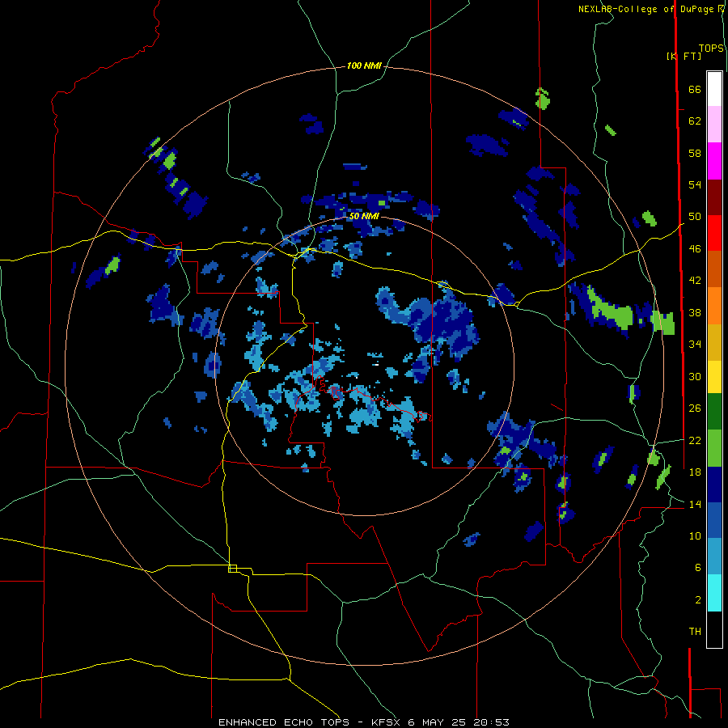Click the medium blue legend swatch
This screenshot has height=728, width=728.
click(714, 520)
